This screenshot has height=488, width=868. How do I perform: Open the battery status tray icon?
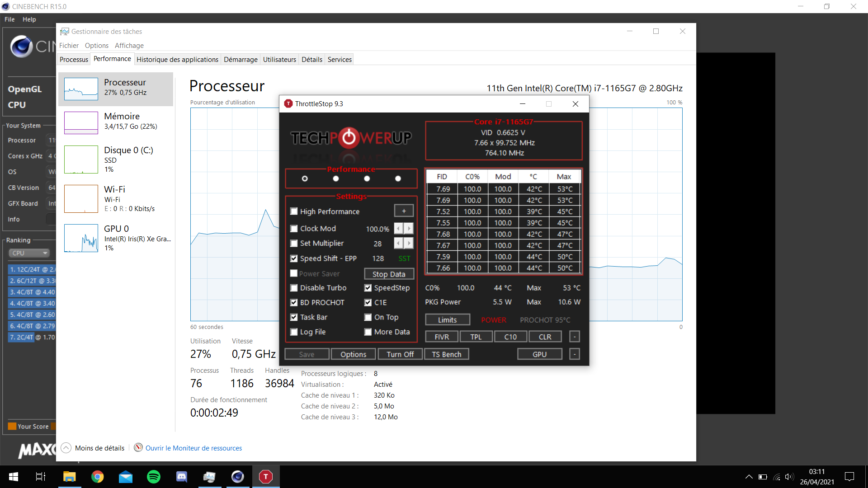[763, 477]
